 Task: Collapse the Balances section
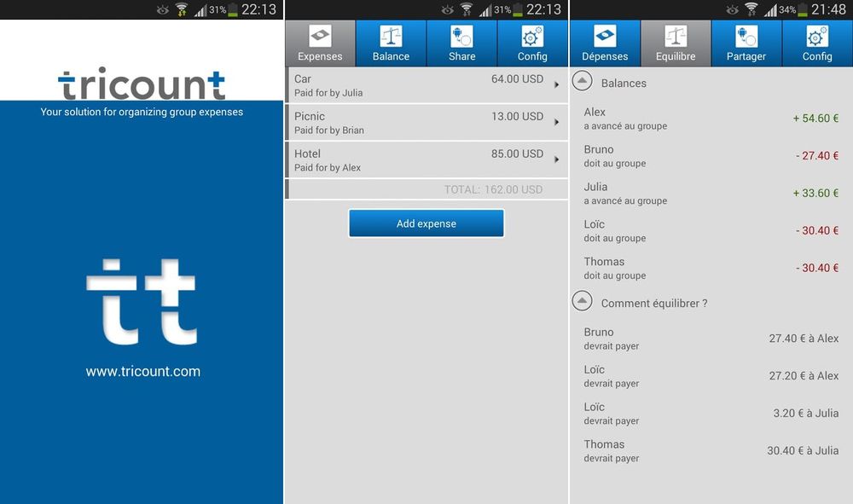pos(582,82)
